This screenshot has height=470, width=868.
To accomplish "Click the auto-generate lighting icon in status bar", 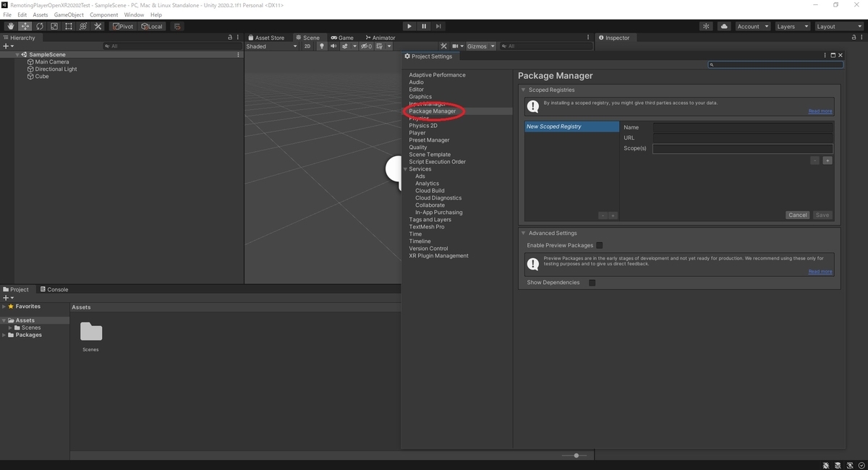I will click(849, 465).
